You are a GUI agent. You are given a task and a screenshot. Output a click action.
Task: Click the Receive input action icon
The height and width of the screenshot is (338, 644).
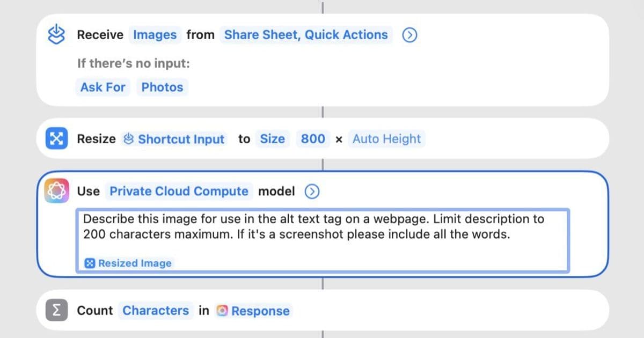point(56,35)
